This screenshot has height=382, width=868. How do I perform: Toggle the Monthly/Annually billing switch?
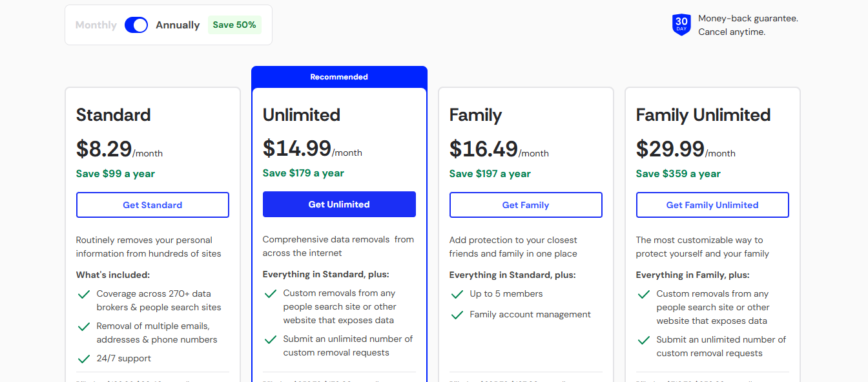coord(136,25)
